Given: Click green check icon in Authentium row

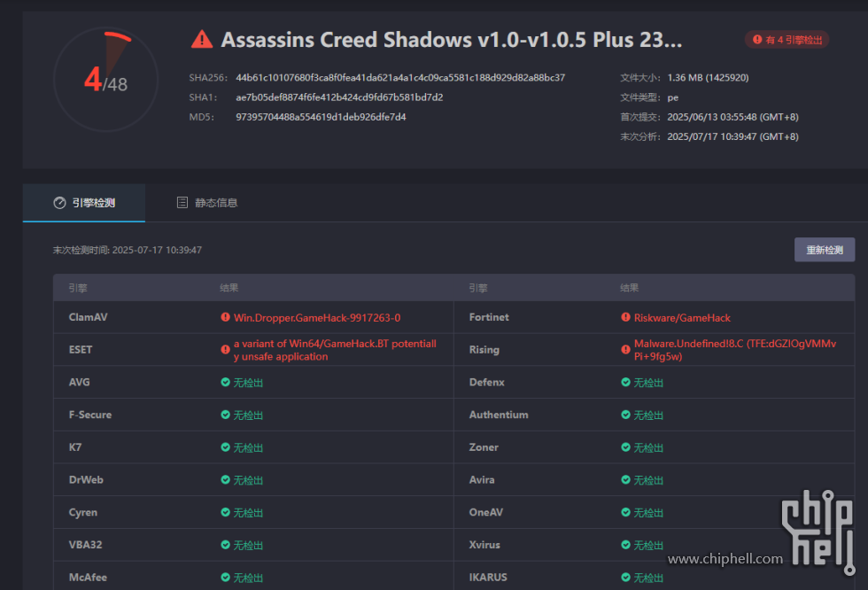Looking at the screenshot, I should (625, 415).
